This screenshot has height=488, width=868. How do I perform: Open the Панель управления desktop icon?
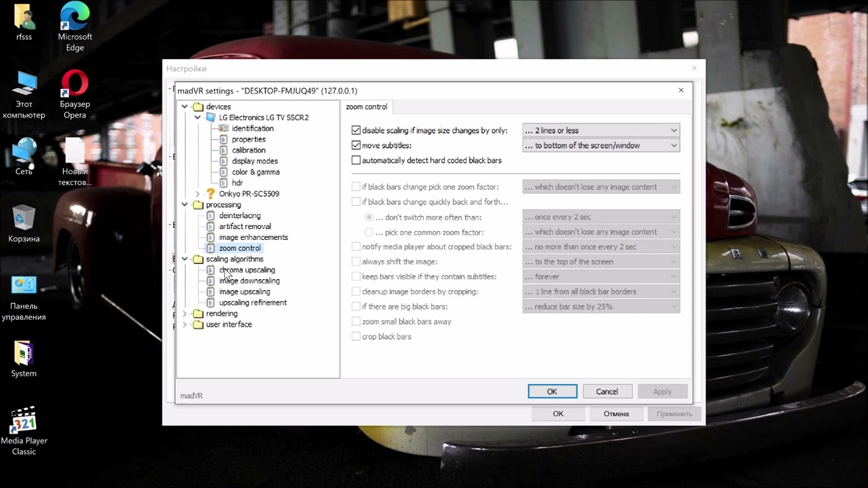click(x=24, y=285)
